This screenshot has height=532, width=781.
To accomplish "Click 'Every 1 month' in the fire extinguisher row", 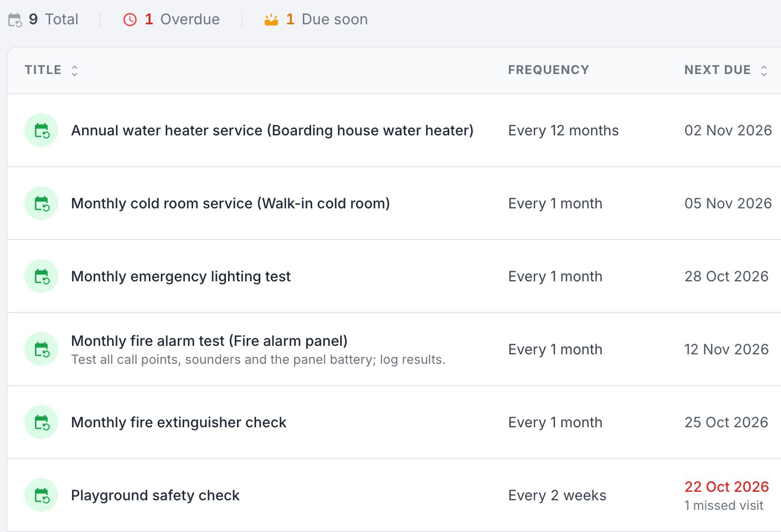I will 555,422.
